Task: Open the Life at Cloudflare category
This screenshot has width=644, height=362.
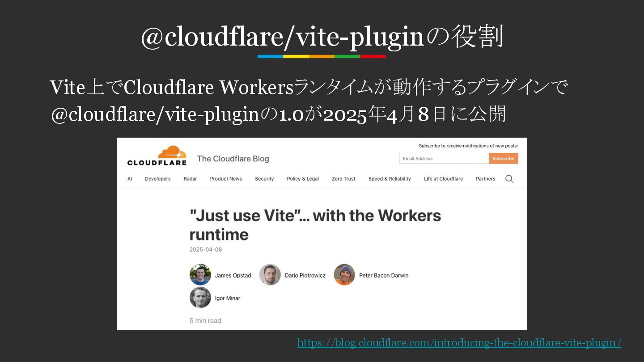Action: tap(443, 179)
